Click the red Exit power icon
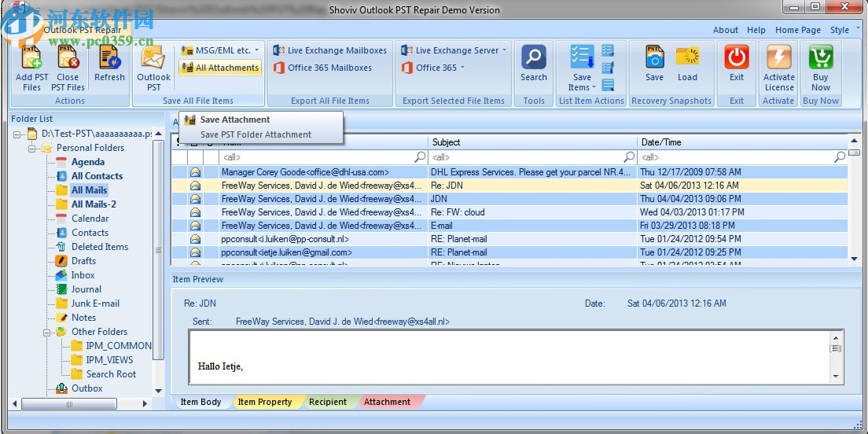868x434 pixels. 736,59
